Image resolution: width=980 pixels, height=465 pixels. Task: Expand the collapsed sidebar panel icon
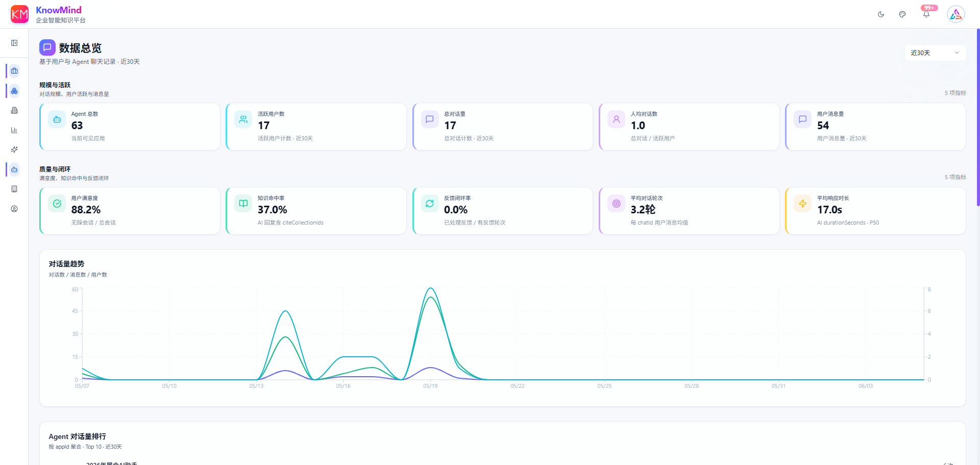pos(14,43)
